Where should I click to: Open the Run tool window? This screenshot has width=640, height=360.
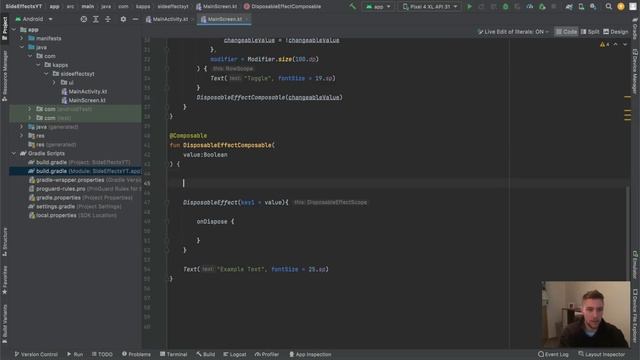click(75, 354)
